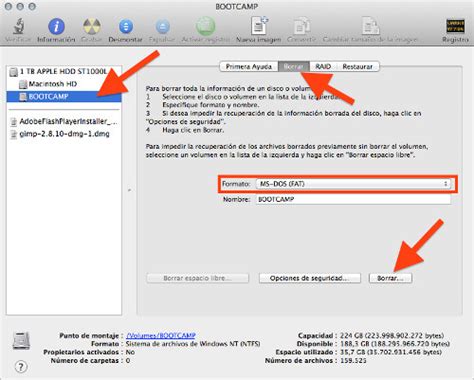Click the help question mark button
The image size is (474, 380).
click(x=21, y=367)
